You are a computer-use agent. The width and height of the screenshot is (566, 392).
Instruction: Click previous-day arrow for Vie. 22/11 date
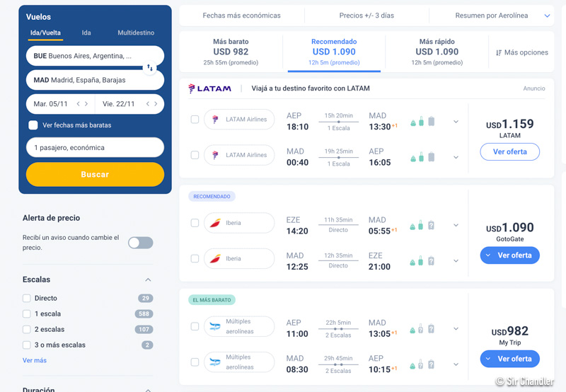(x=147, y=104)
